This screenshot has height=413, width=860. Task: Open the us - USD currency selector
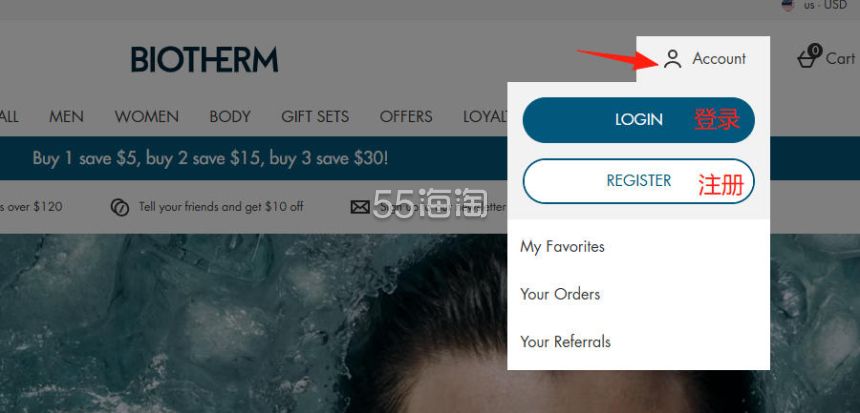pyautogui.click(x=814, y=5)
